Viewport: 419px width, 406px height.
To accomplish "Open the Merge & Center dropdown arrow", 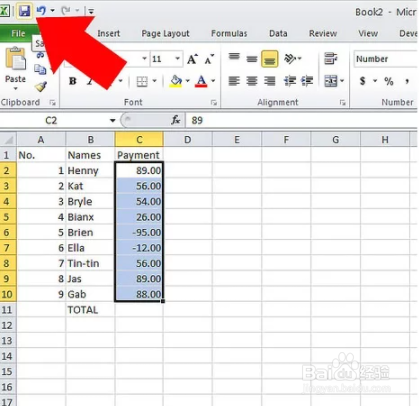I will tap(342, 81).
